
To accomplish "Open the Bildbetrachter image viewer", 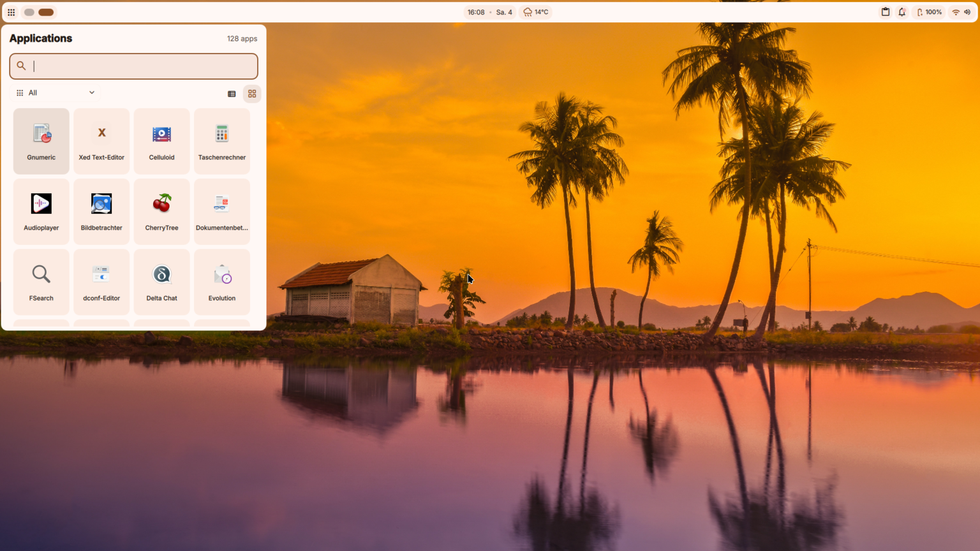I will pyautogui.click(x=101, y=211).
